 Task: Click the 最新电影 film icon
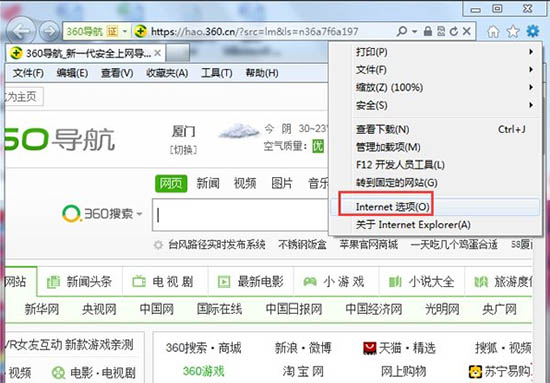(x=224, y=282)
